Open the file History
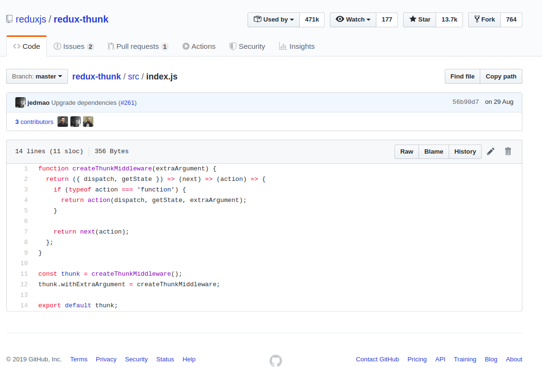Screen dimensions: 542x392 (465, 151)
